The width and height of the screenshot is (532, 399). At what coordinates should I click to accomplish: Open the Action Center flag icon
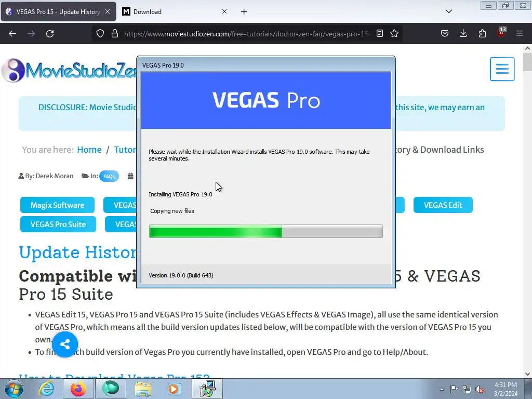click(x=454, y=389)
